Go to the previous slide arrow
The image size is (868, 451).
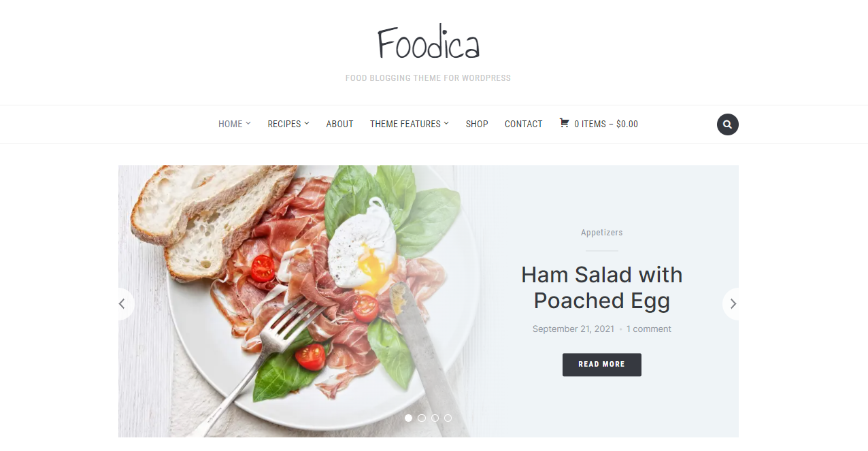tap(122, 304)
